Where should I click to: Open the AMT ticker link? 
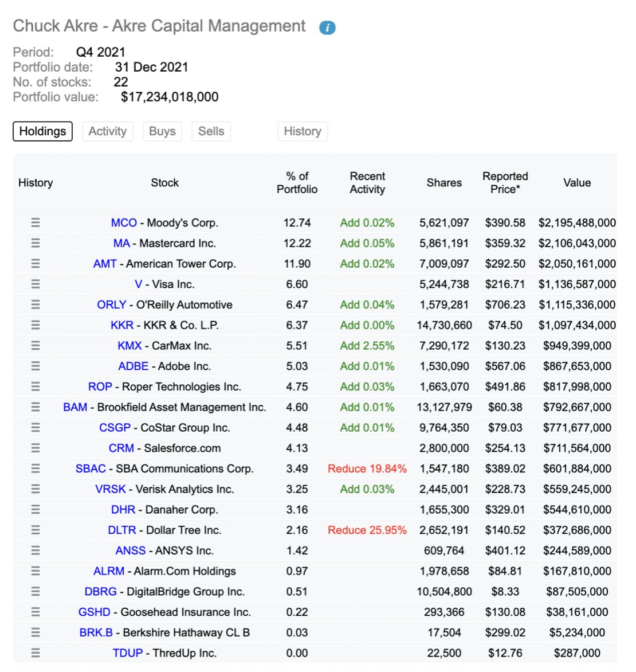(105, 264)
